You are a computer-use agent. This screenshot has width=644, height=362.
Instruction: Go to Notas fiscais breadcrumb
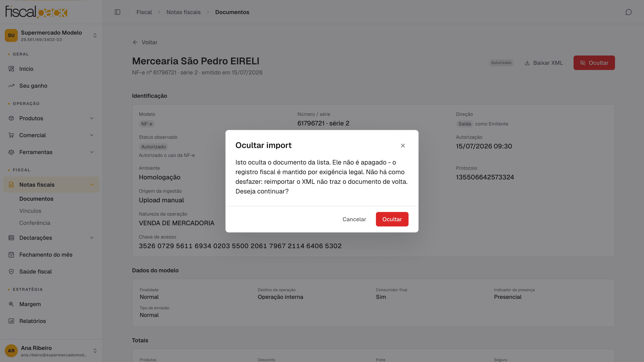184,12
